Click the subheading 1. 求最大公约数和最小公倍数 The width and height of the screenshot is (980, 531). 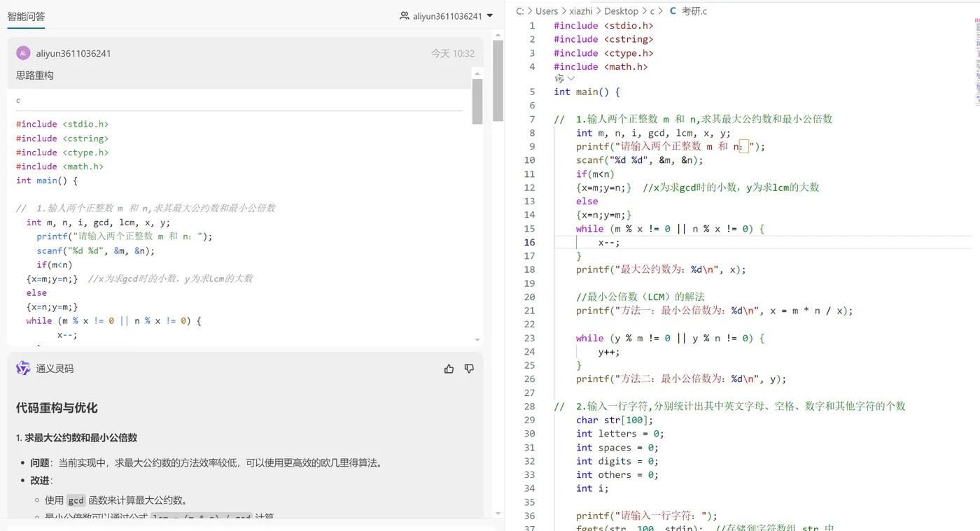click(x=76, y=437)
